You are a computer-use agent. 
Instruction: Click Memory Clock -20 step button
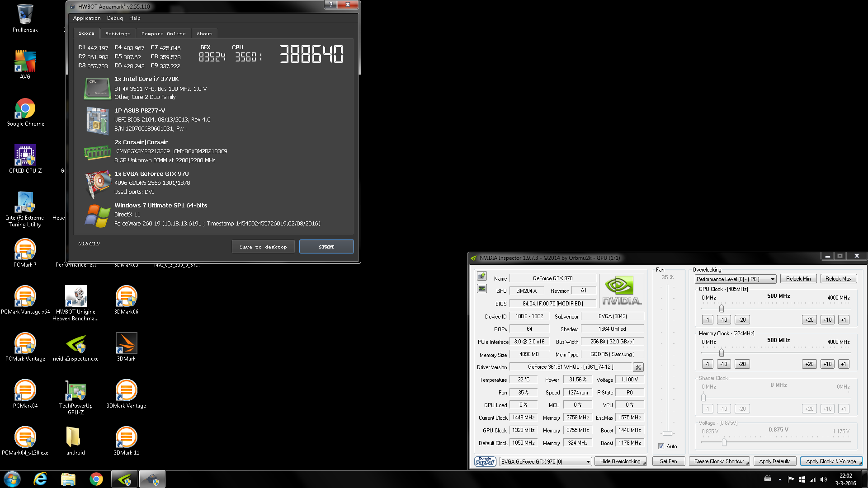(742, 364)
